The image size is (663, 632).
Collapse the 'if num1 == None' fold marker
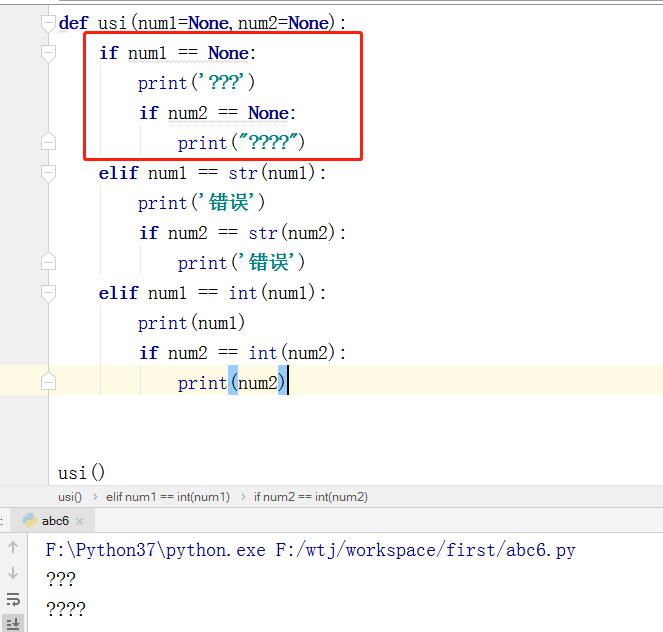pos(48,54)
